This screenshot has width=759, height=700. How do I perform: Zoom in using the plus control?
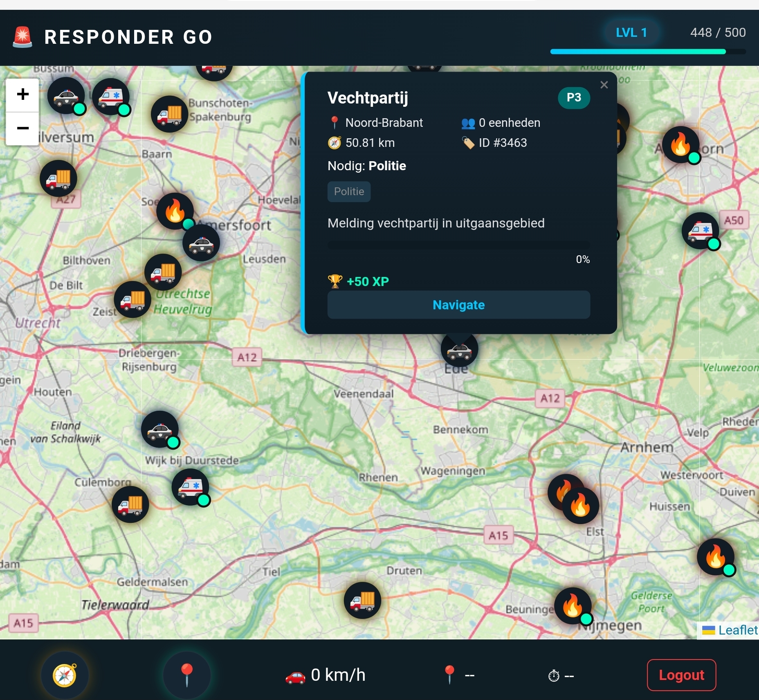pos(22,95)
